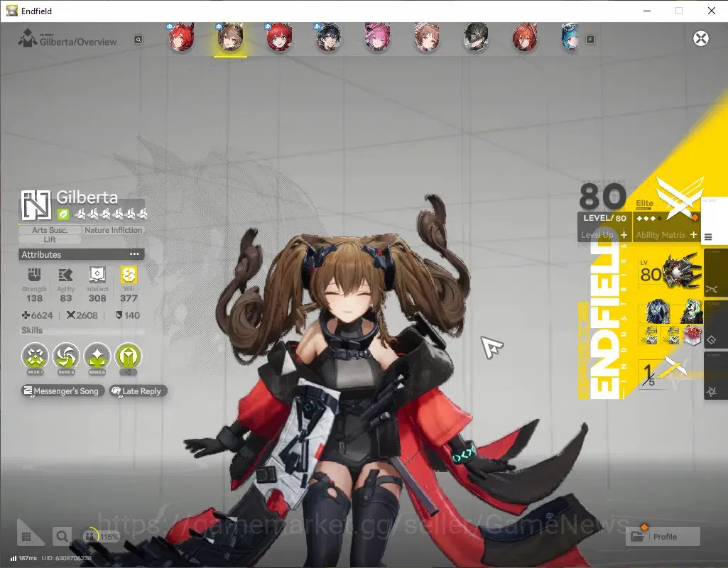Click the highlighted Will brain icon
Image resolution: width=728 pixels, height=568 pixels.
click(x=129, y=275)
